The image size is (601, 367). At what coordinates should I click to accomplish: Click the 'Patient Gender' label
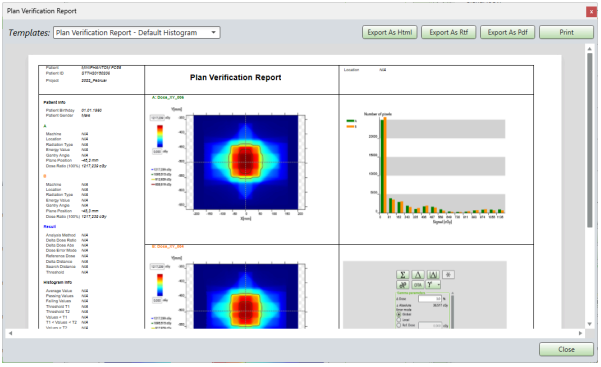[x=59, y=115]
